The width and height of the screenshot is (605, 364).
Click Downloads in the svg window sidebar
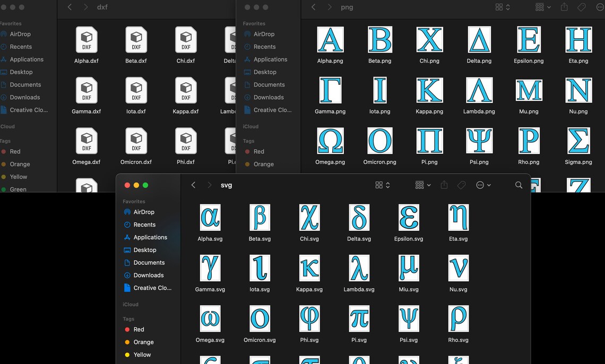pos(149,275)
